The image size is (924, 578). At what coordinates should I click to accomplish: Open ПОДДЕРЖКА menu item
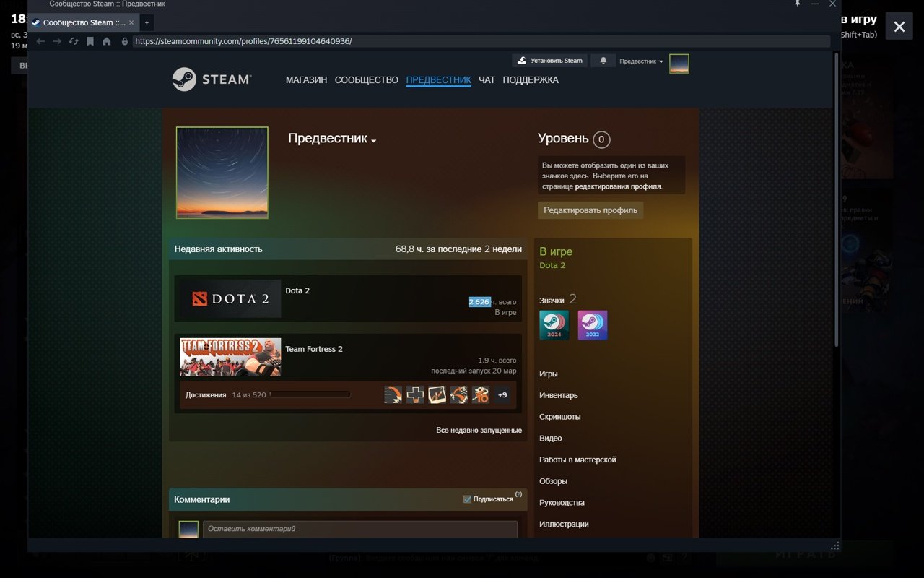pyautogui.click(x=531, y=80)
